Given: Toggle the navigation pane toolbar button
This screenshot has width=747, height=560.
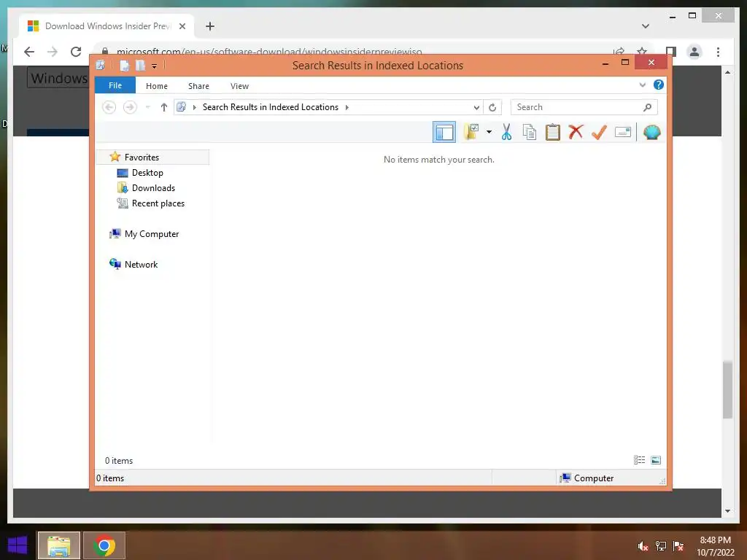Looking at the screenshot, I should click(444, 132).
